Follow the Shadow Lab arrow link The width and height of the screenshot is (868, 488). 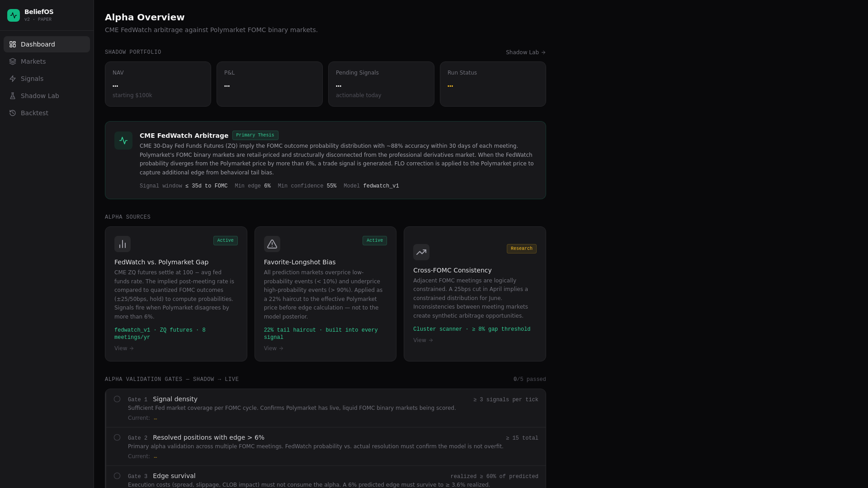pos(526,52)
